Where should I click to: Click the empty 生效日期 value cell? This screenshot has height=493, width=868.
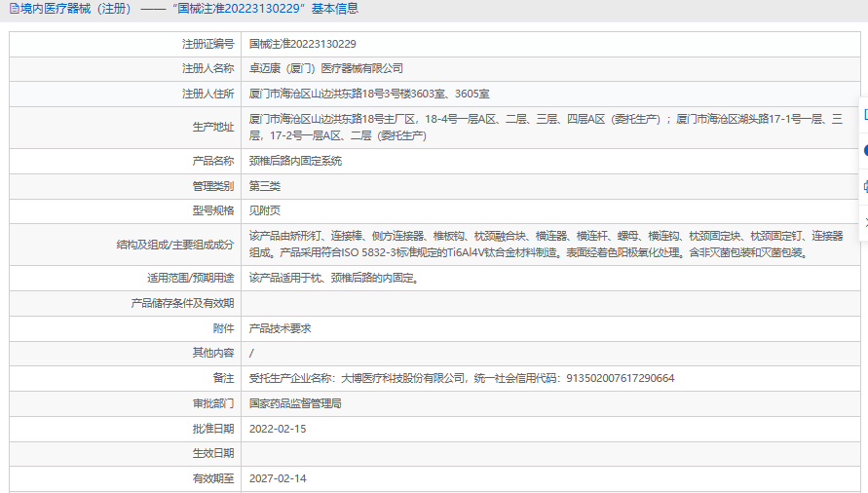click(x=550, y=454)
